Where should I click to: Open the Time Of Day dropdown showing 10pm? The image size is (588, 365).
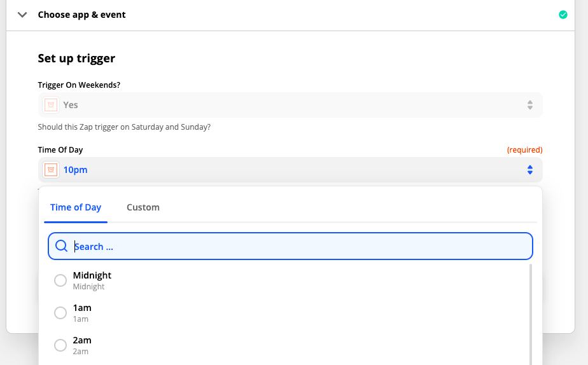(x=290, y=170)
